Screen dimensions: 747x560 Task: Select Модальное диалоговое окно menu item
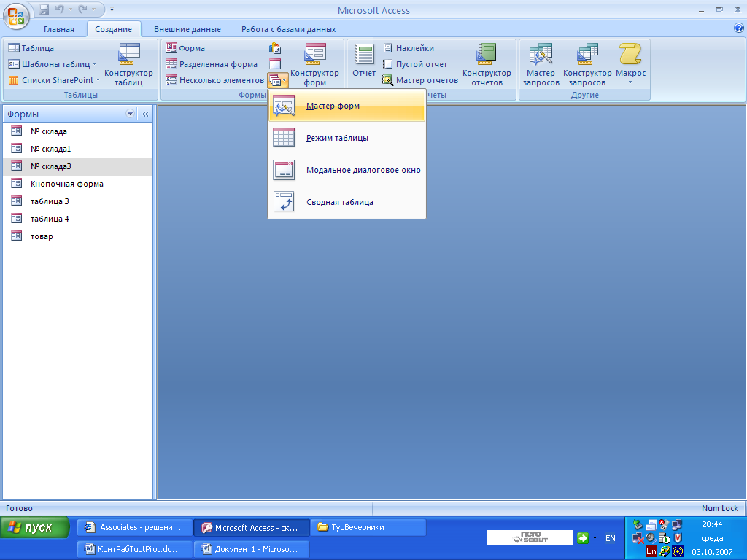point(347,170)
